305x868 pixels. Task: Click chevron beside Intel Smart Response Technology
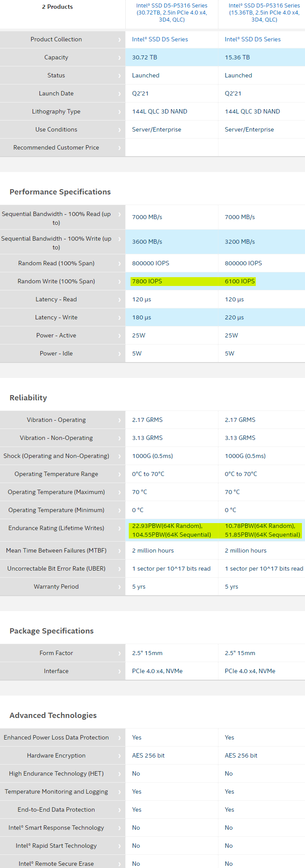tap(119, 828)
